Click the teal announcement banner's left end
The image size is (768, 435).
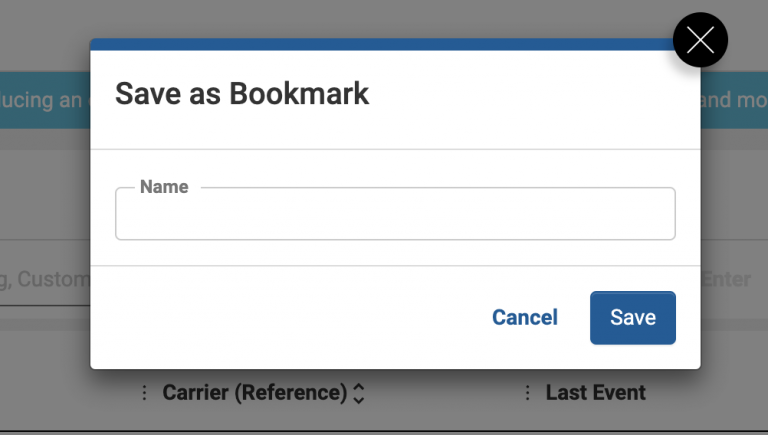click(x=44, y=100)
